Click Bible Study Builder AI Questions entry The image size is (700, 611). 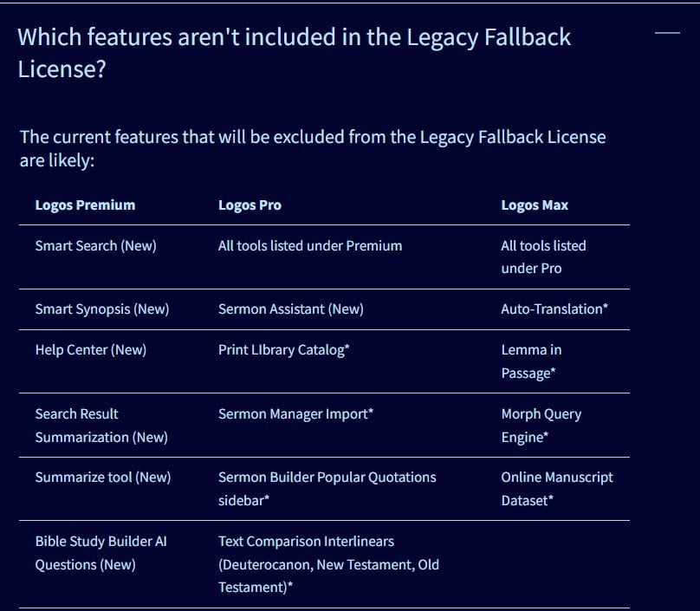[100, 553]
